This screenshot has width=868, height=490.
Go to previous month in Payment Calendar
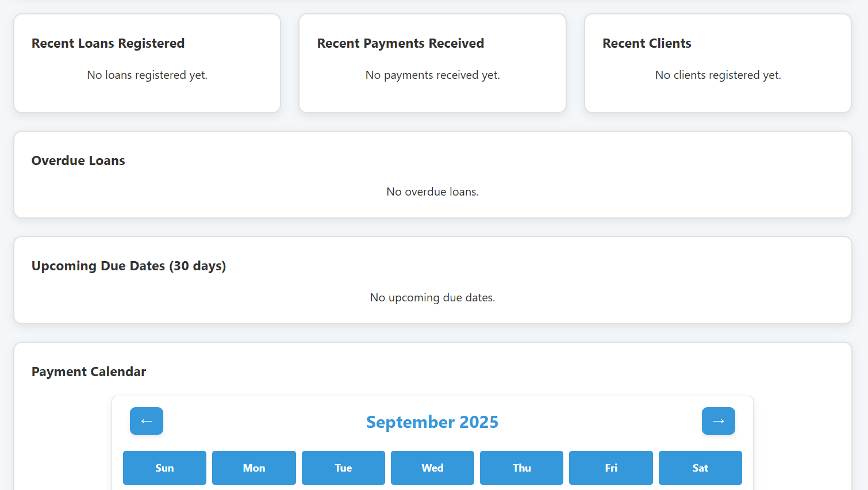[147, 421]
